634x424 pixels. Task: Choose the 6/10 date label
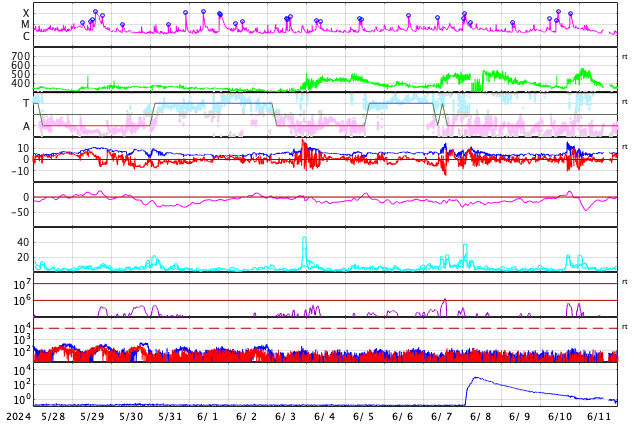(x=560, y=416)
